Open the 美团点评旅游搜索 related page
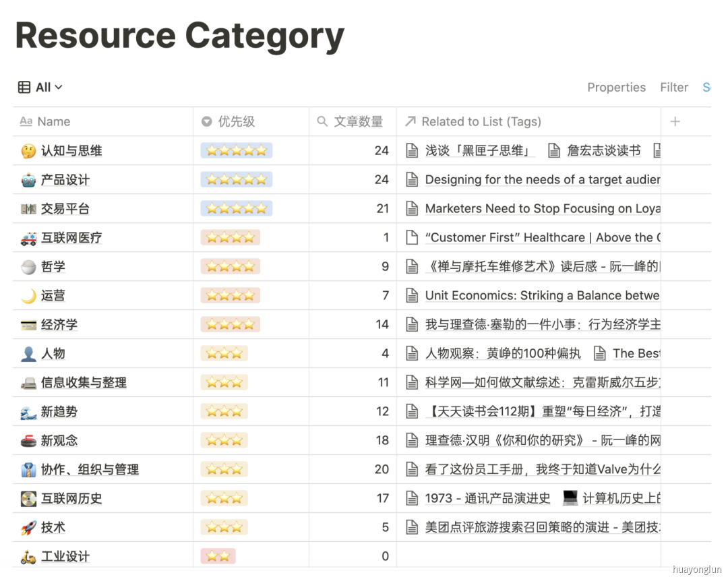Image resolution: width=728 pixels, height=581 pixels. pyautogui.click(x=542, y=527)
